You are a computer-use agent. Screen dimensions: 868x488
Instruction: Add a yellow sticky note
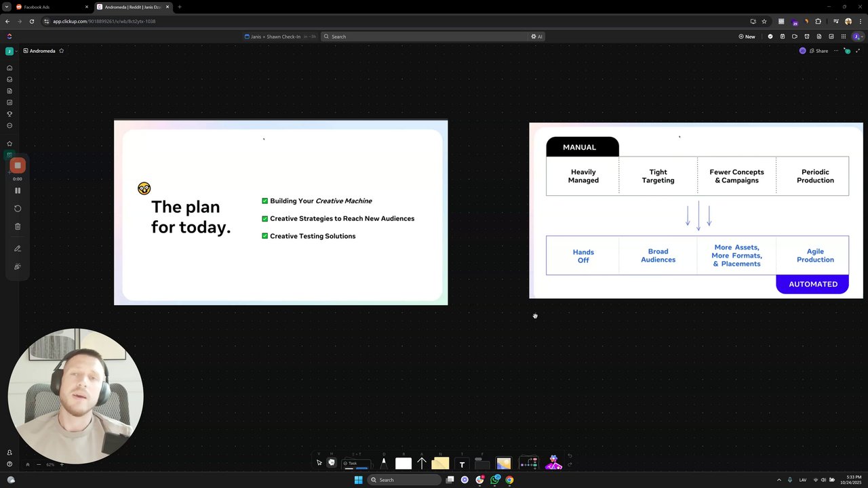pyautogui.click(x=440, y=464)
